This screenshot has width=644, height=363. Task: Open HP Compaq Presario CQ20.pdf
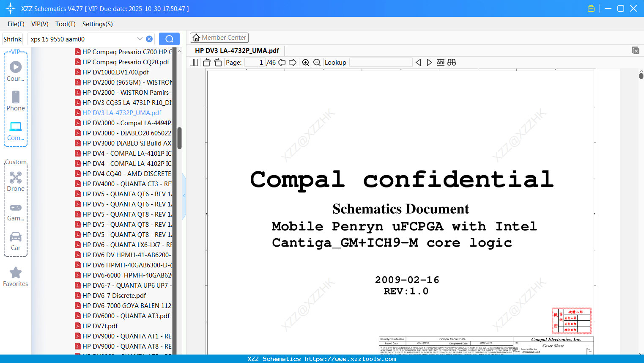point(122,62)
